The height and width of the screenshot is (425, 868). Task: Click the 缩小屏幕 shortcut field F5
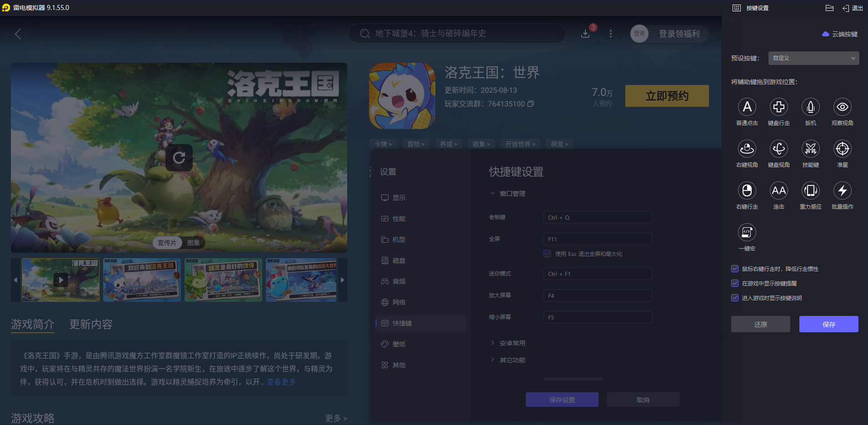tap(598, 317)
